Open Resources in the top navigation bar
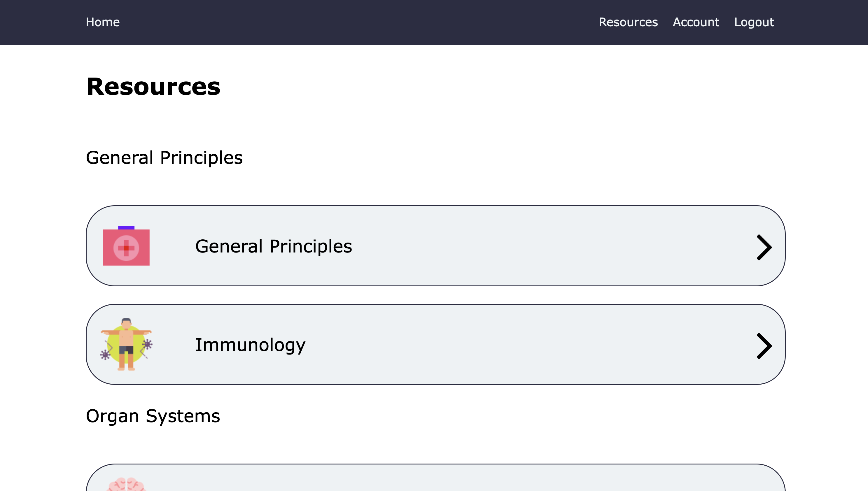The image size is (868, 491). [x=628, y=22]
